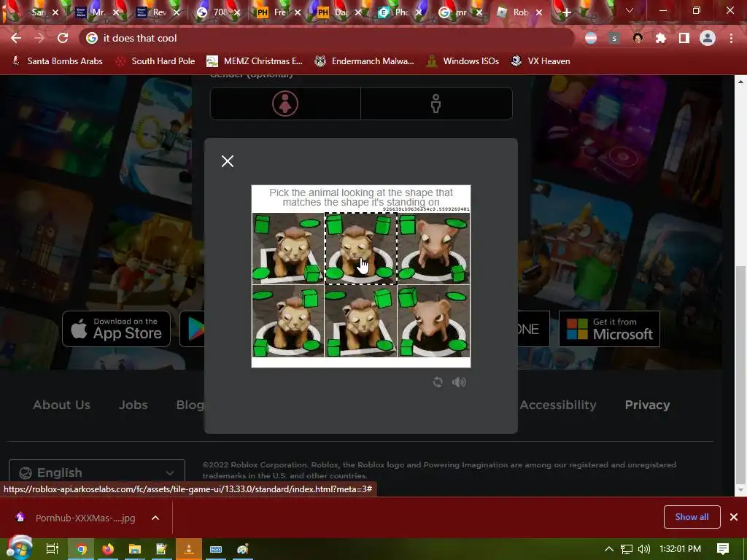Image resolution: width=747 pixels, height=560 pixels.
Task: Open on-screen keyboard taskbar icon
Action: [216, 549]
